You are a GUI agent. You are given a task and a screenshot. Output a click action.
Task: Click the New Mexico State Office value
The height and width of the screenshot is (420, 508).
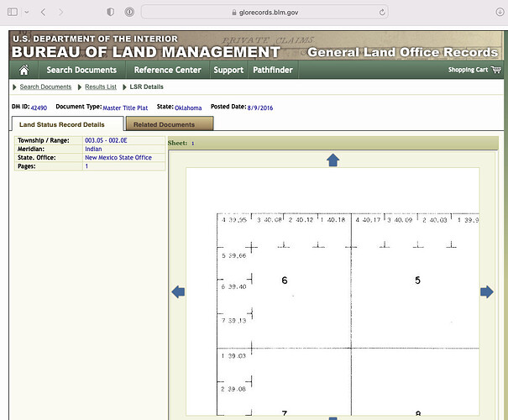[x=118, y=158]
